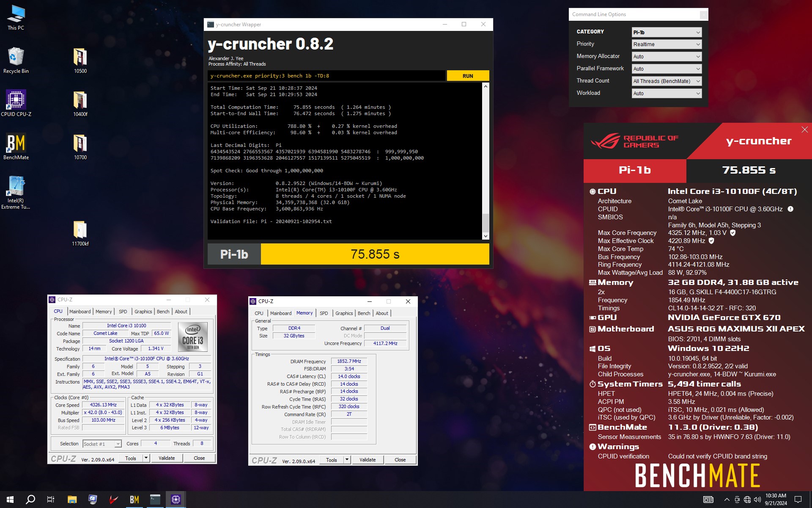This screenshot has width=812, height=508.
Task: Switch to SPD tab in left CPU-Z
Action: pos(123,312)
